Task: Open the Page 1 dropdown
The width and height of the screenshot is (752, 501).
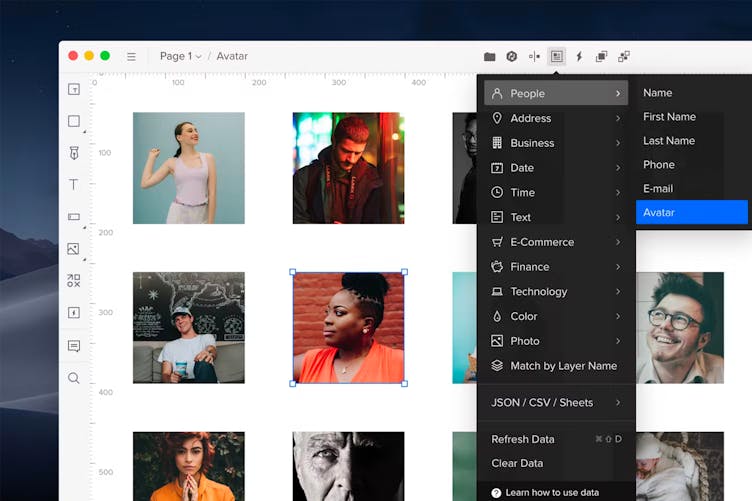Action: pyautogui.click(x=180, y=56)
